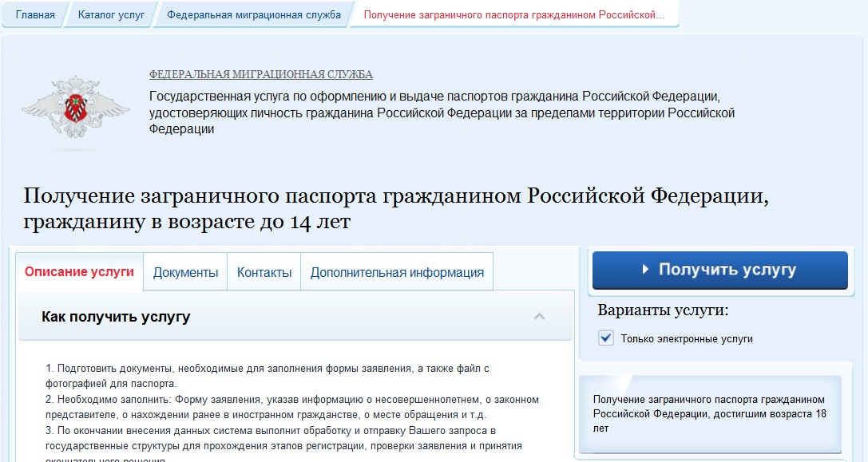Open the Описание услуги tab
Image resolution: width=868 pixels, height=462 pixels.
tap(79, 271)
